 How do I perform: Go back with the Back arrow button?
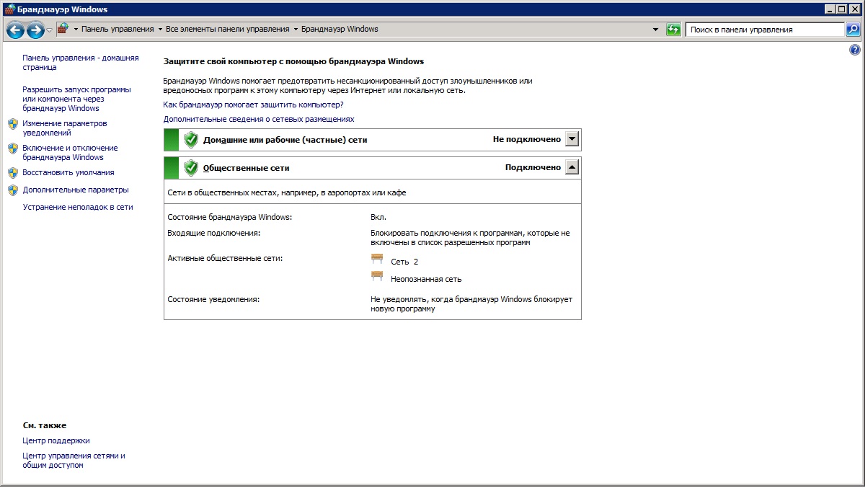tap(15, 30)
